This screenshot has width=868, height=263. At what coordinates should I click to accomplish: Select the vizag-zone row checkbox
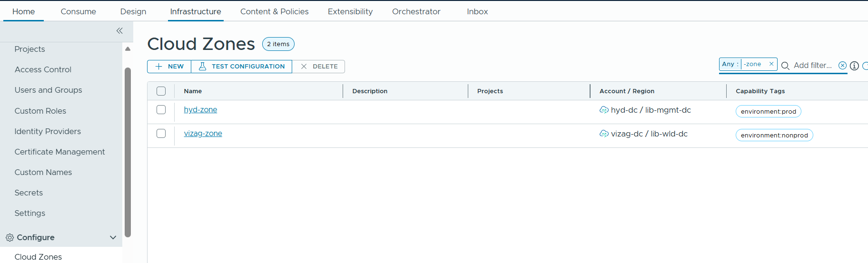(161, 134)
